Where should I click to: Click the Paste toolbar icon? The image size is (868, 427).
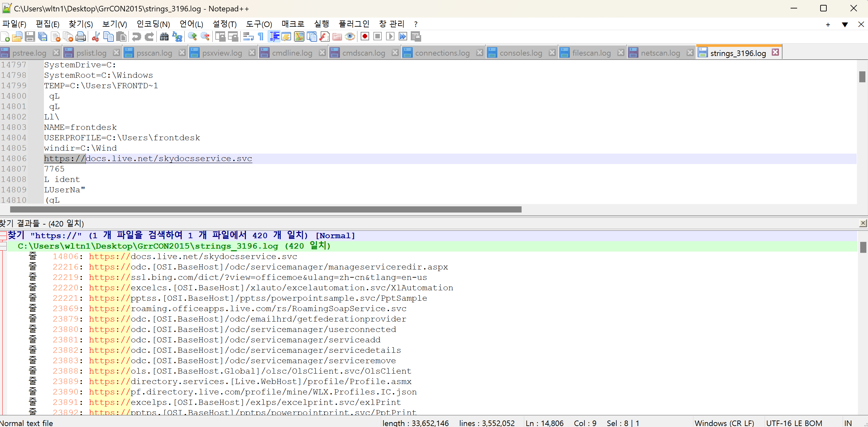tap(121, 36)
